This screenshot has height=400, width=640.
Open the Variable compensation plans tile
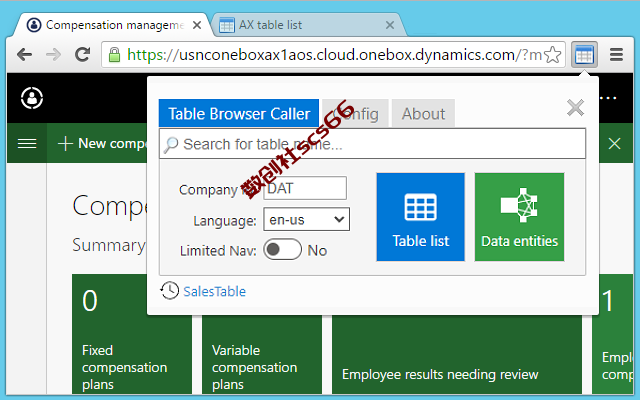click(x=262, y=354)
